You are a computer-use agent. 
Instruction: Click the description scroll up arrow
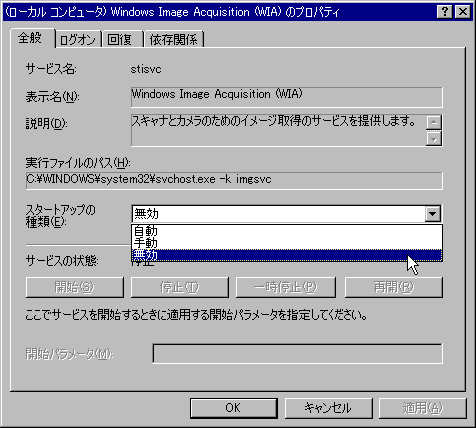[x=434, y=122]
